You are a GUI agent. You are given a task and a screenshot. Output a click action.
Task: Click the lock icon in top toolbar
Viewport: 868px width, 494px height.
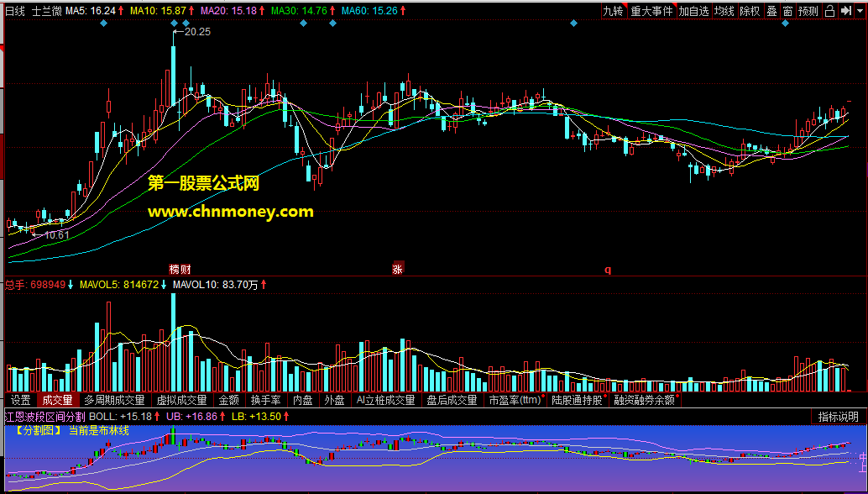click(829, 11)
